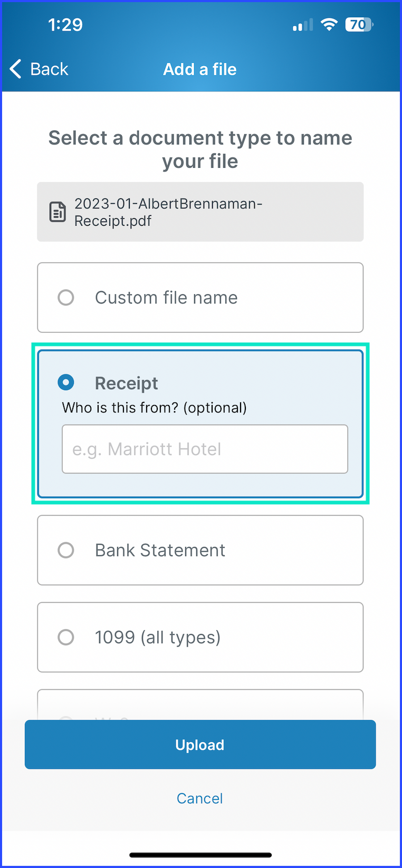Screen dimensions: 402x868
Task: Tap the "Bank Statement" option label
Action: [x=160, y=550]
